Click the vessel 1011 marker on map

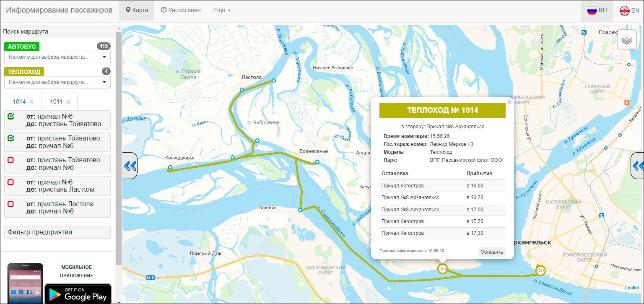pos(540,270)
